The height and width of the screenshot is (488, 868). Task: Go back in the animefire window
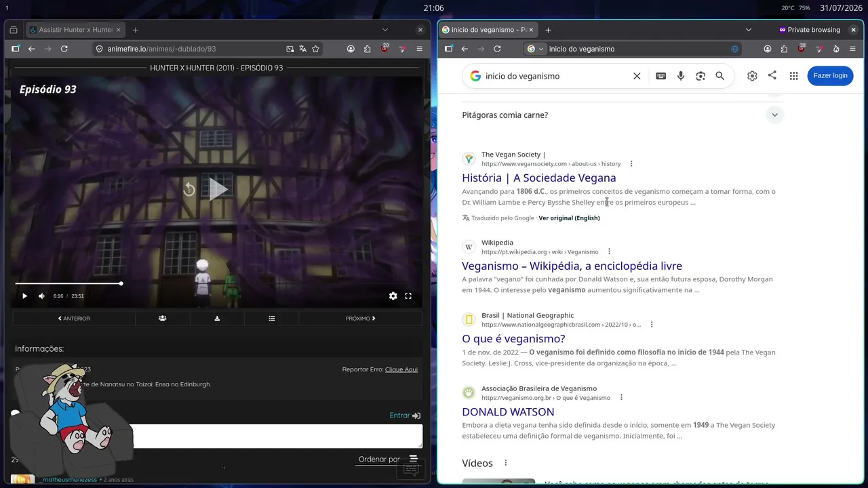pos(31,49)
